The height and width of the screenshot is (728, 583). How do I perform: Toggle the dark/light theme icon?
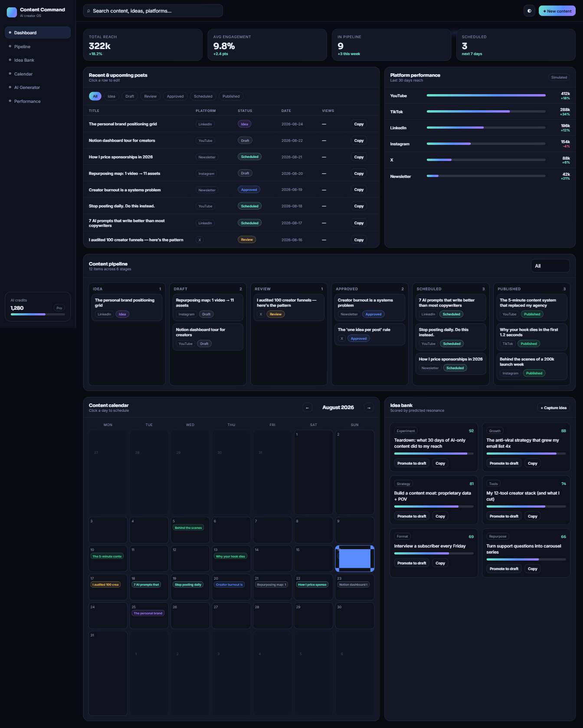click(529, 11)
